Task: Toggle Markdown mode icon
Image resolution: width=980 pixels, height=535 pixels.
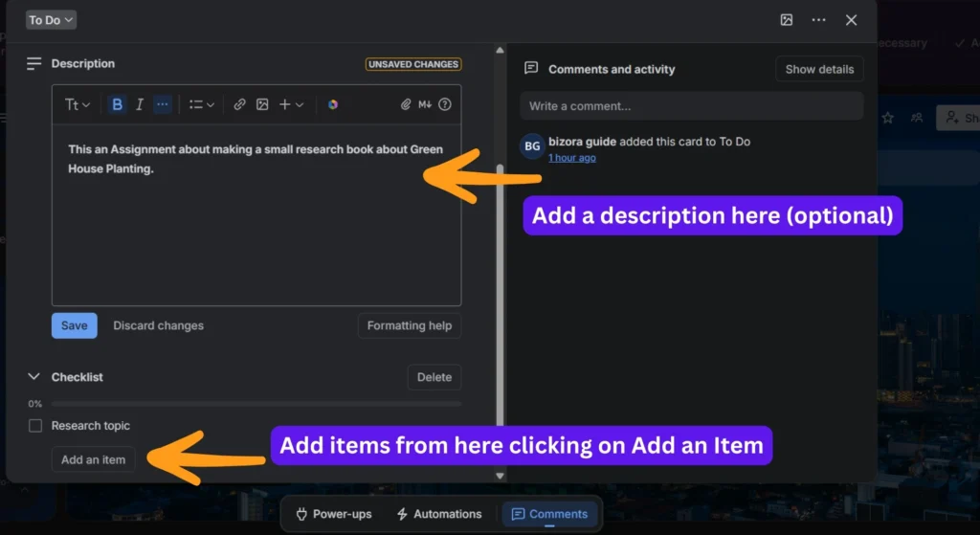Action: coord(425,104)
